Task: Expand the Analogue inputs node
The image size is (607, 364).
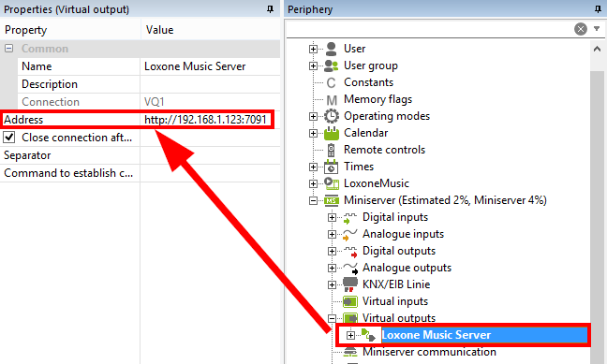Action: pos(332,235)
